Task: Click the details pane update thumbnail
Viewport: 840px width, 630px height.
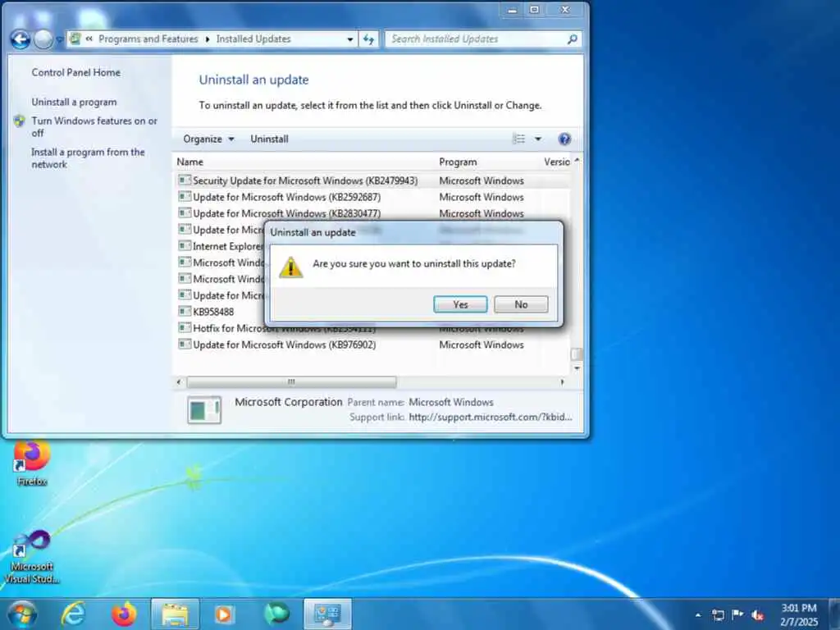Action: click(x=204, y=410)
